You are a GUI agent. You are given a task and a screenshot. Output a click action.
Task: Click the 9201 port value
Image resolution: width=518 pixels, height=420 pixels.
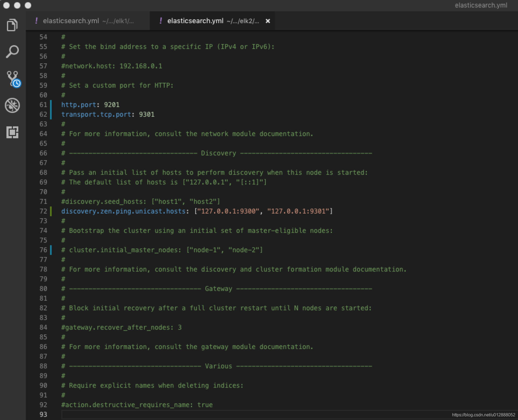point(112,105)
